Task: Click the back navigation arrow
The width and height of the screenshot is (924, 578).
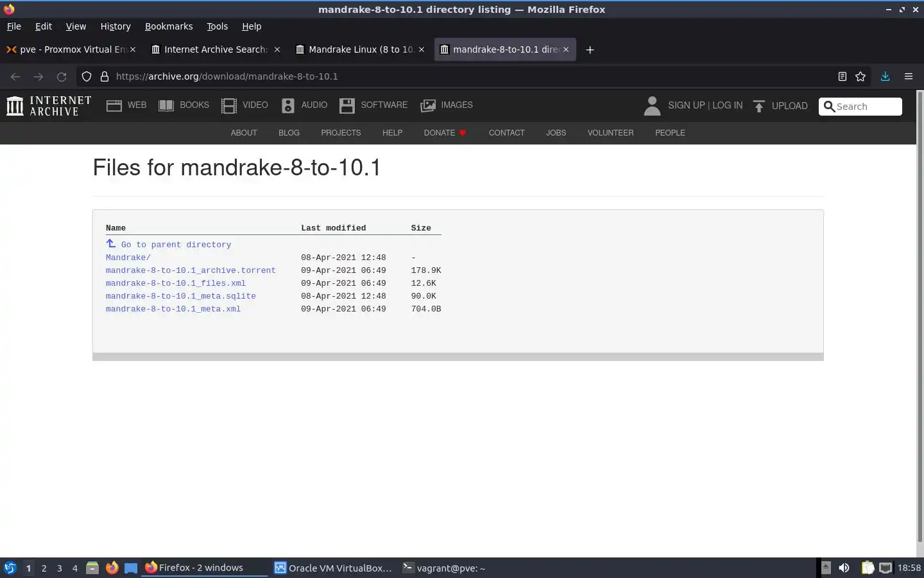Action: [15, 76]
